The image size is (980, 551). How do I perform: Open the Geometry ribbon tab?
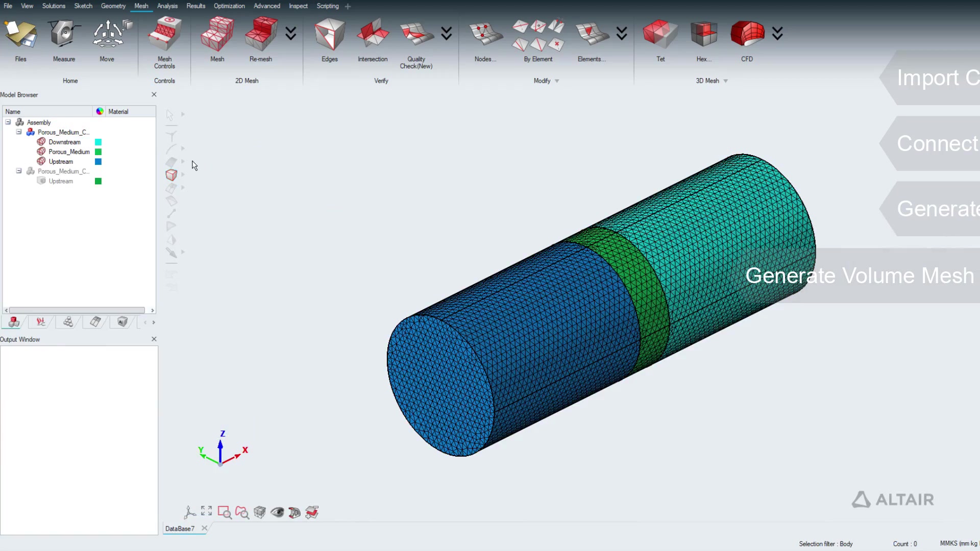coord(113,6)
